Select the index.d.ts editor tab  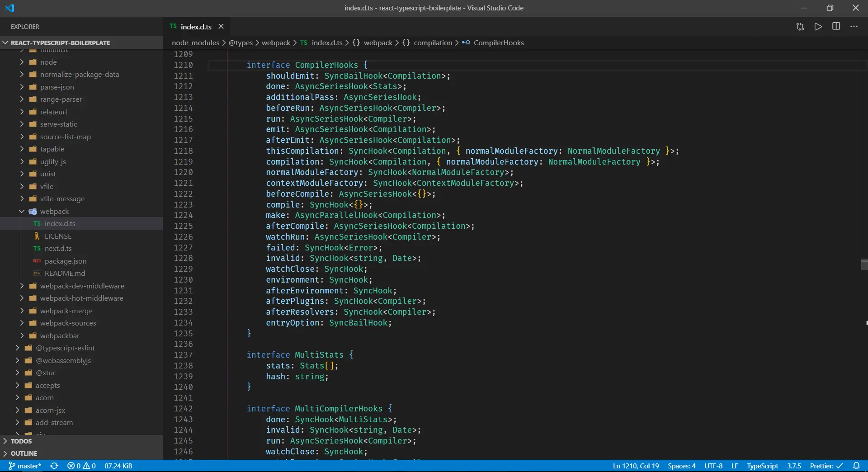pyautogui.click(x=196, y=27)
